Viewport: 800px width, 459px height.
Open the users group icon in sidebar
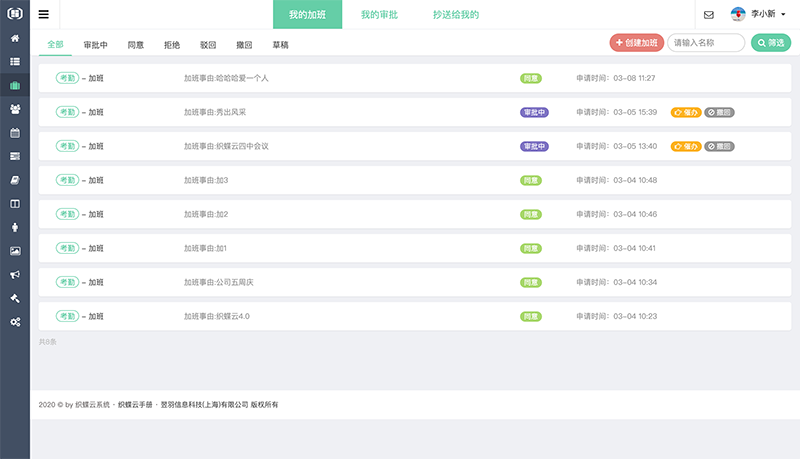point(15,109)
